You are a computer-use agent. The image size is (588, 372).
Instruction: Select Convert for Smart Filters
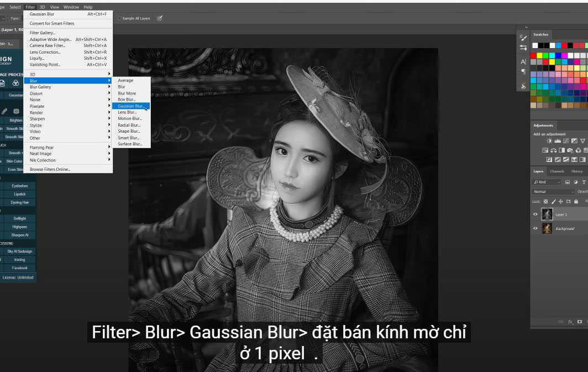pos(68,23)
